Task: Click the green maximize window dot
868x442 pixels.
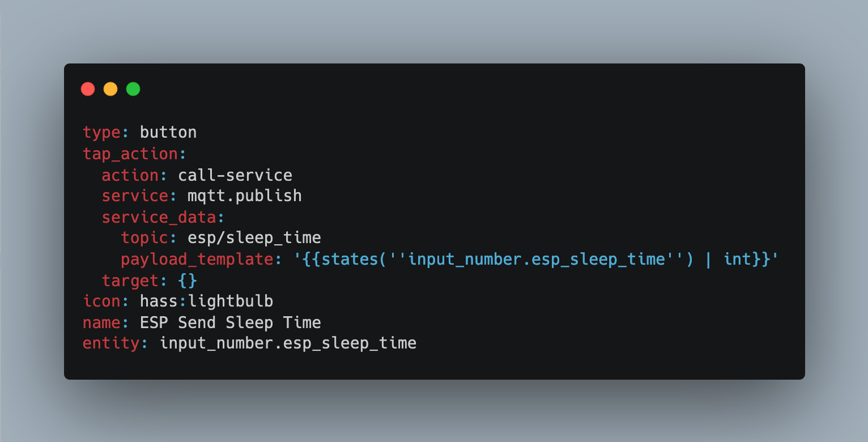Action: pyautogui.click(x=133, y=89)
